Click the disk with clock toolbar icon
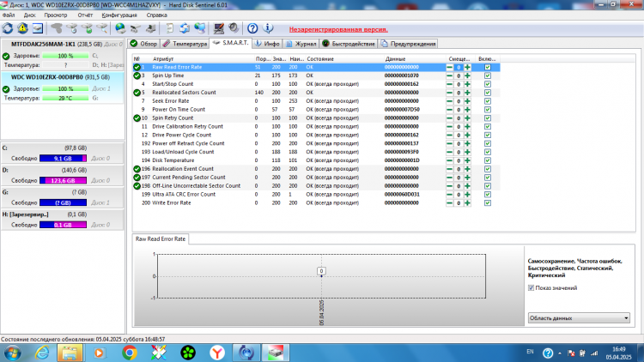The image size is (644, 362). pos(71,28)
